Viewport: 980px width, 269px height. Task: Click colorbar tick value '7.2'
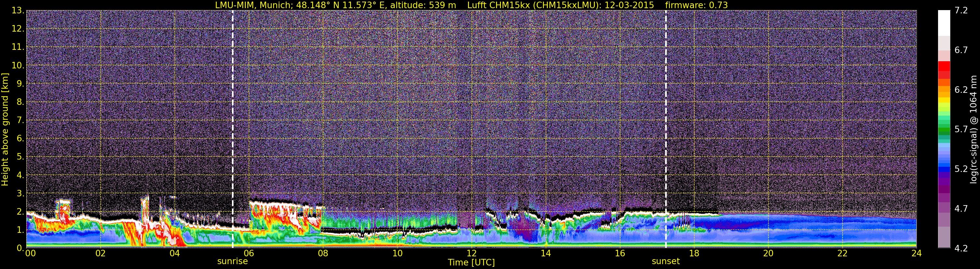961,11
